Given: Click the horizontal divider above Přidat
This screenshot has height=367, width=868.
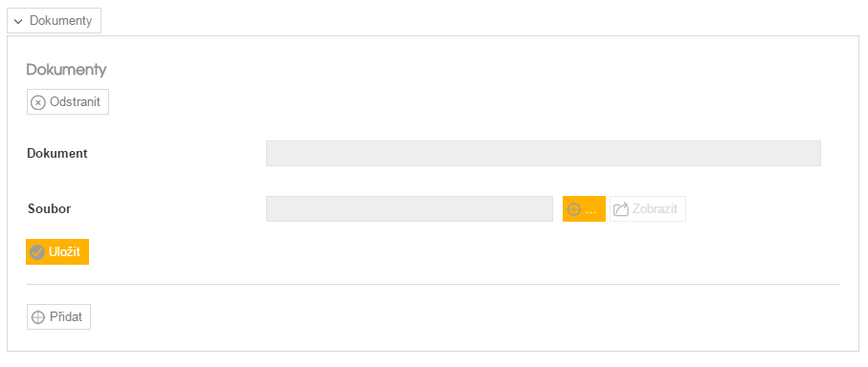Looking at the screenshot, I should (433, 284).
